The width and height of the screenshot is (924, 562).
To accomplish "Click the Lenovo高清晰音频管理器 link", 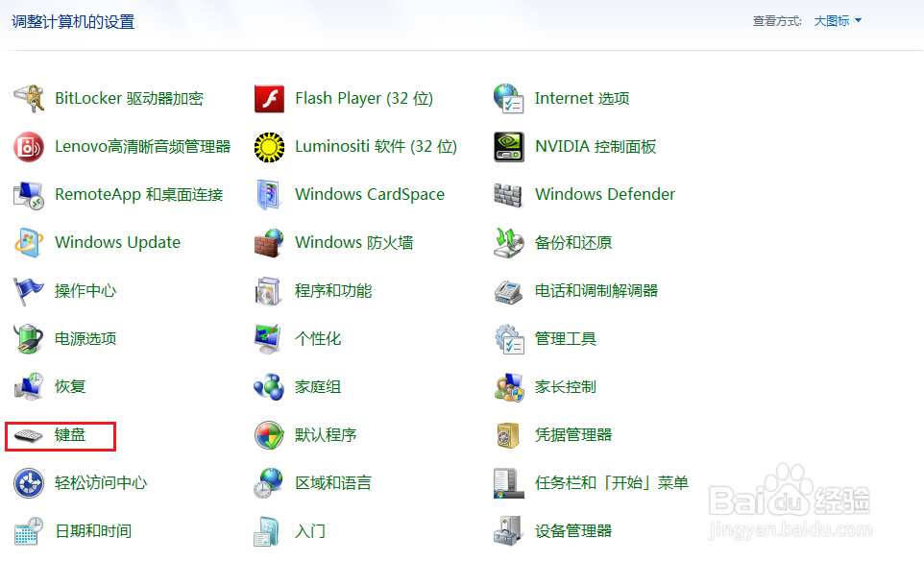I will coord(142,147).
